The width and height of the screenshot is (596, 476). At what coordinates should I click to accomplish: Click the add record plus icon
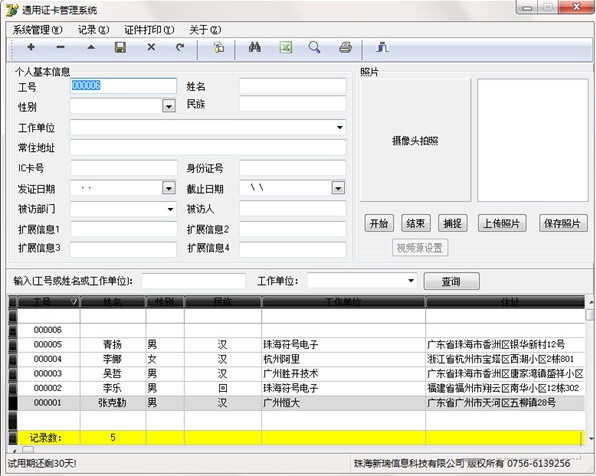31,47
